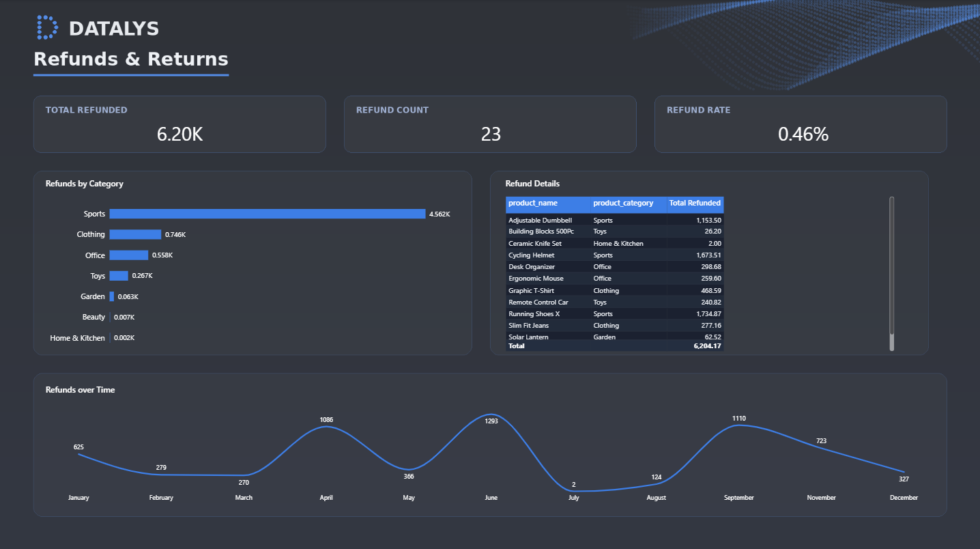Screen dimensions: 980x549
Task: Click the June 1293 data point
Action: click(491, 414)
